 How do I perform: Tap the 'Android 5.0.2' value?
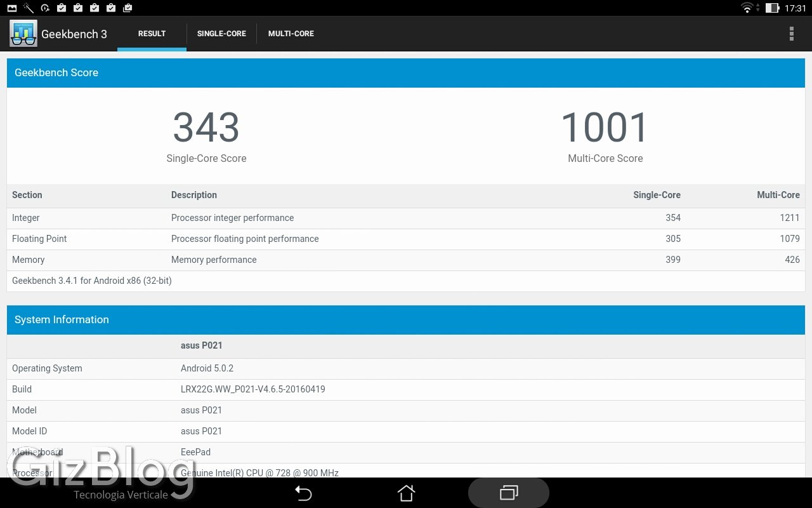(207, 368)
